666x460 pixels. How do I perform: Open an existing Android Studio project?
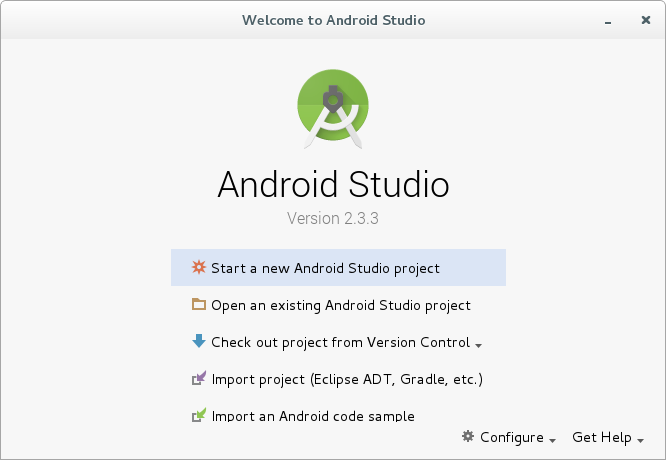[x=338, y=305]
